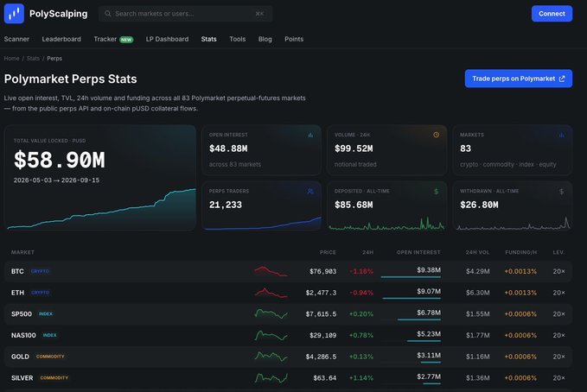Click the INDEX tag beside SP500
Image resolution: width=587 pixels, height=392 pixels.
(46, 313)
